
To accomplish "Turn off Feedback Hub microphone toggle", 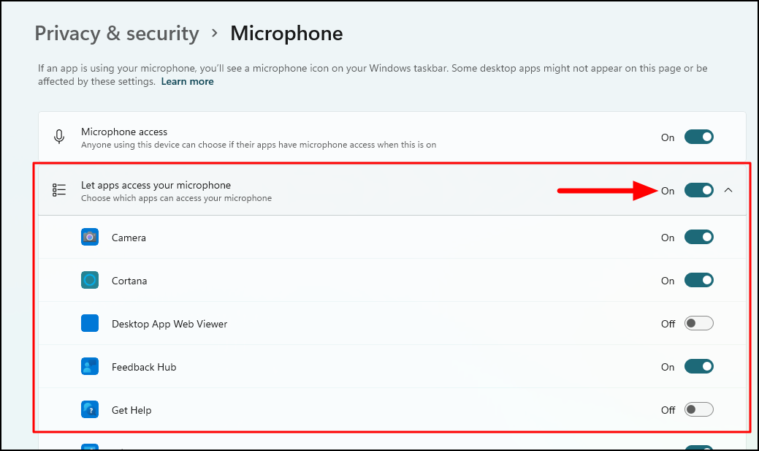I will click(699, 367).
